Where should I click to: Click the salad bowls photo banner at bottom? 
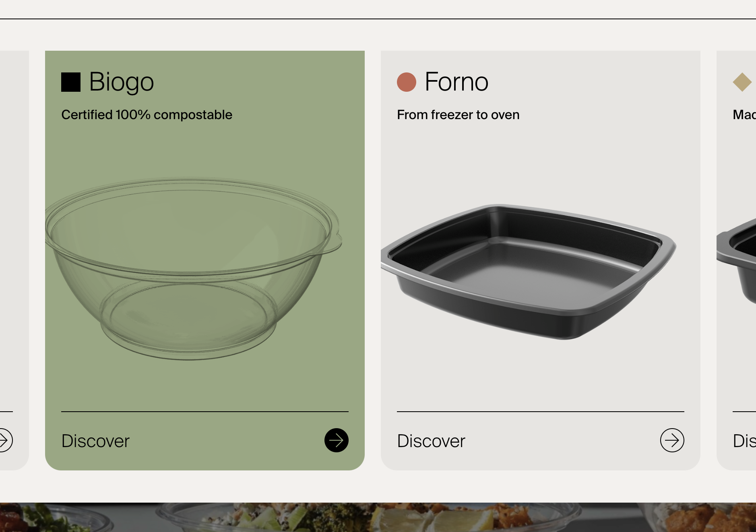tap(378, 517)
